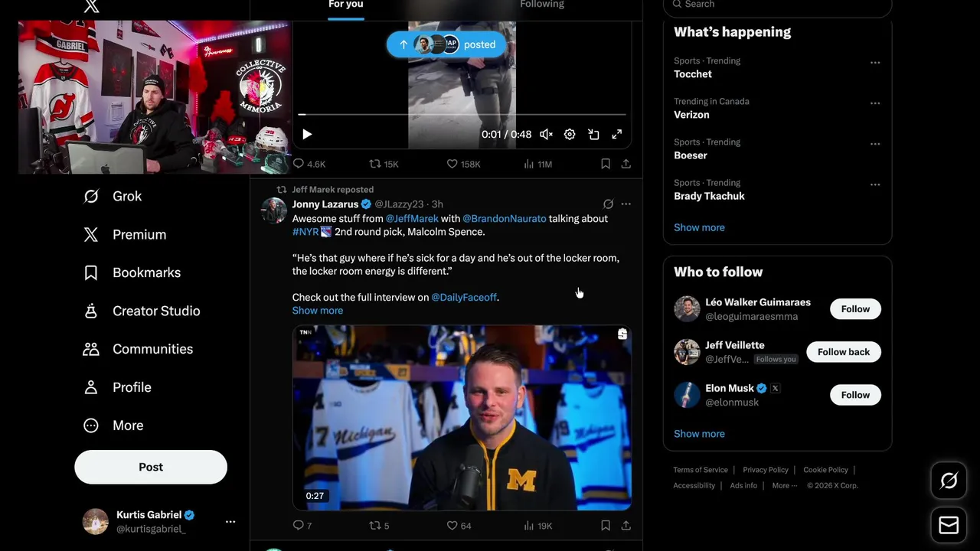Open the @DailyFaceoff mention
This screenshot has width=980, height=551.
[x=464, y=298]
